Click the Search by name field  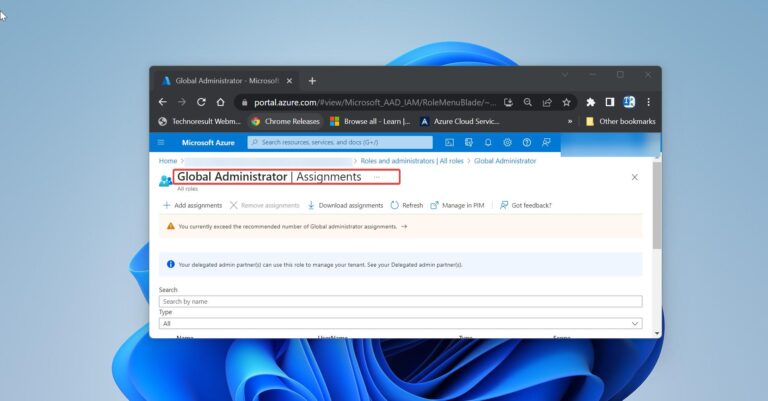[400, 302]
